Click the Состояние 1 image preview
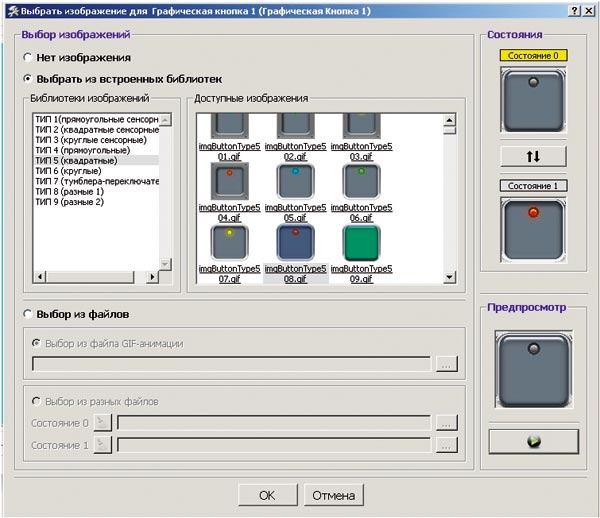600x518 pixels. pos(533,230)
